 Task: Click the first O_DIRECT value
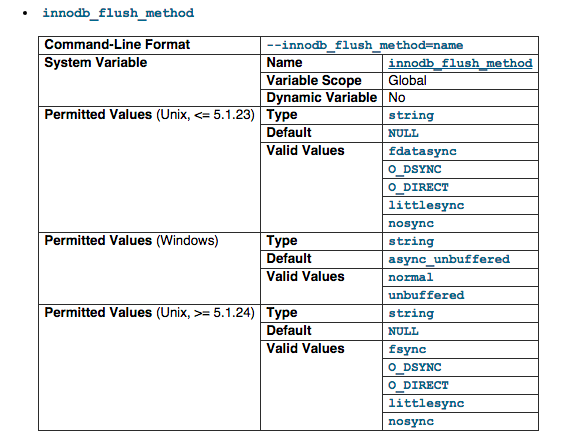[418, 187]
